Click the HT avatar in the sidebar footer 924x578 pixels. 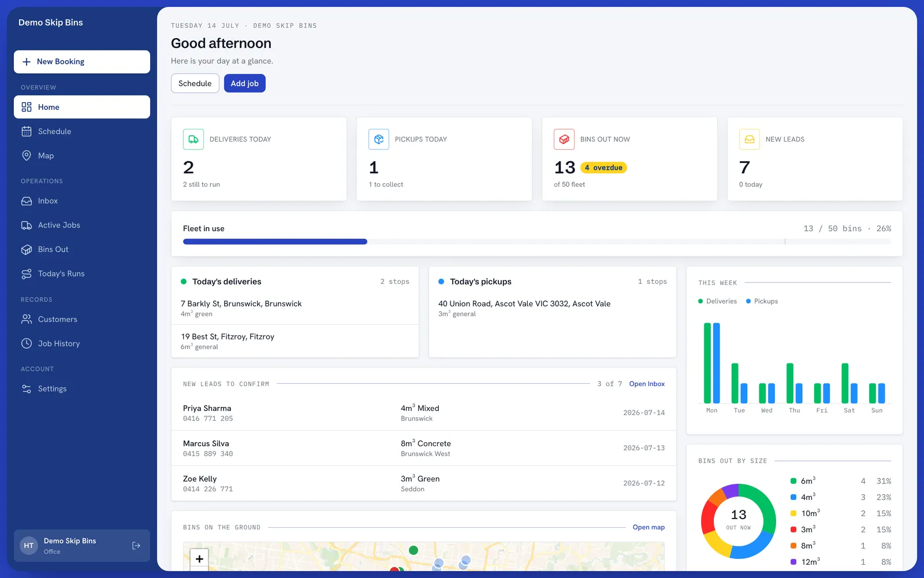click(x=29, y=546)
